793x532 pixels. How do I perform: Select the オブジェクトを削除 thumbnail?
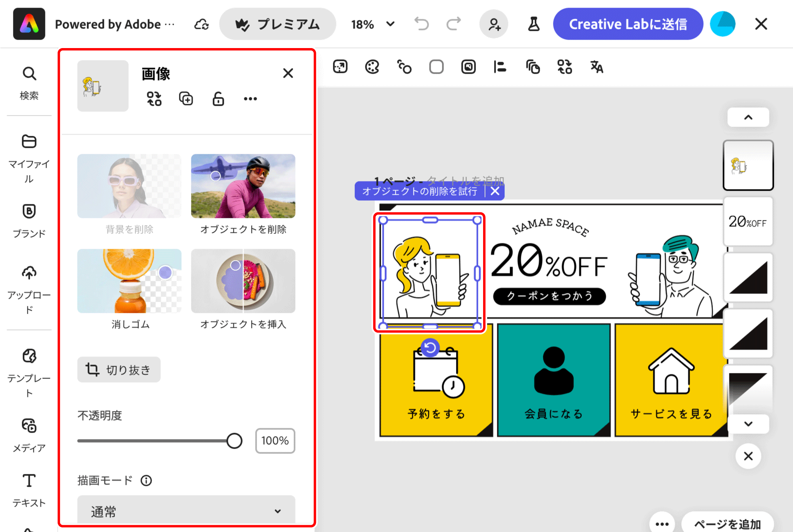coord(243,186)
